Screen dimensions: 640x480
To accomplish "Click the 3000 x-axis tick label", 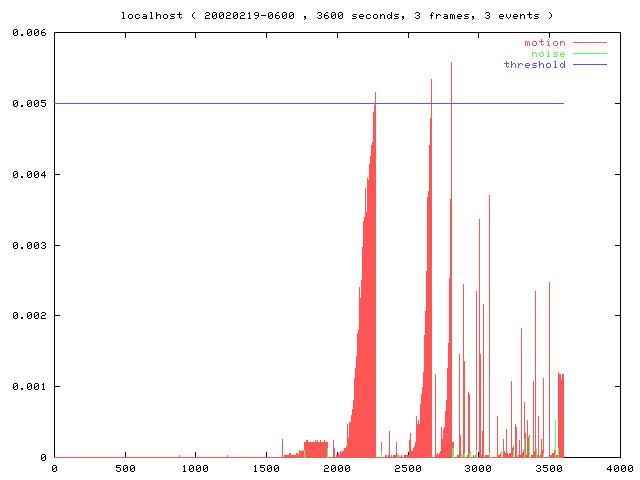I will [478, 468].
